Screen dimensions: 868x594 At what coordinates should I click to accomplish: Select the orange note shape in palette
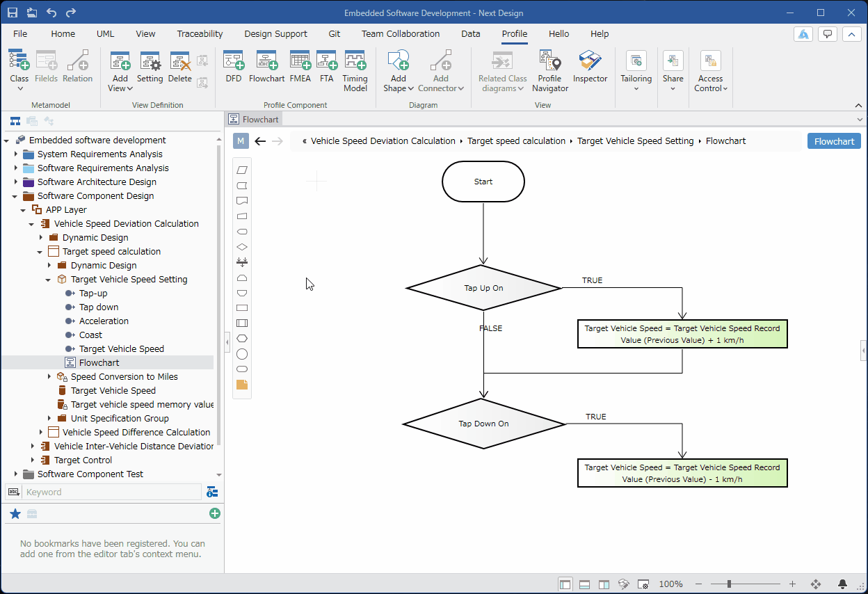[x=242, y=385]
